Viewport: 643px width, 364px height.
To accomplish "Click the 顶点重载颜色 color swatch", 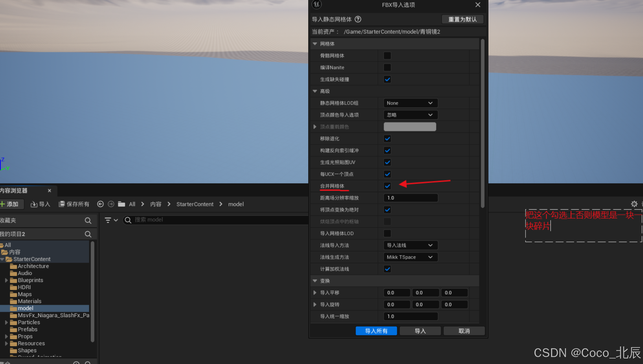I will pos(410,127).
